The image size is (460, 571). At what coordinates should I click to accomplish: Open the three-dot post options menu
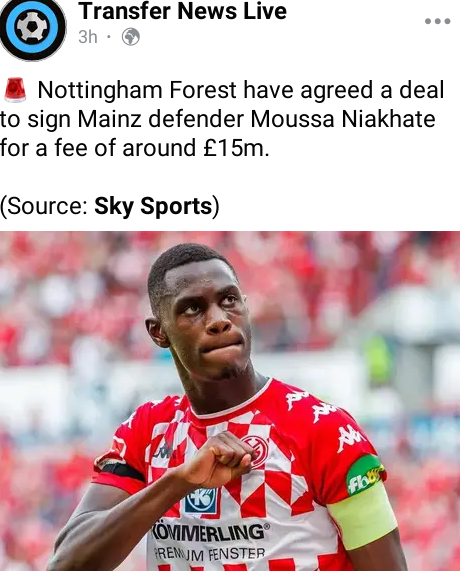[x=437, y=21]
